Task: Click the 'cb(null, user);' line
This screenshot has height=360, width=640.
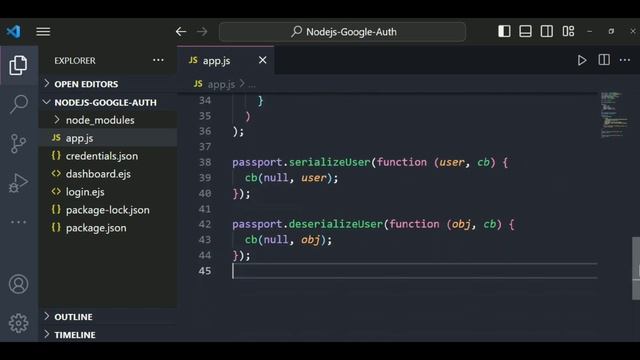Action: pyautogui.click(x=291, y=178)
